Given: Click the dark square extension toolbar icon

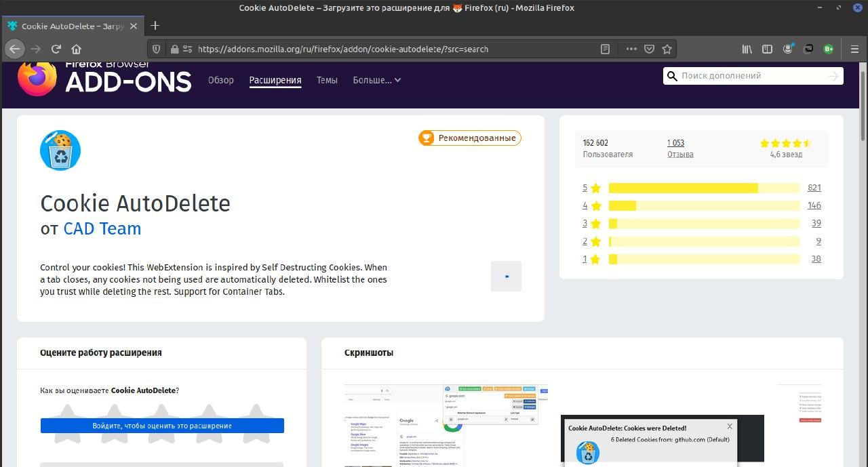Looking at the screenshot, I should pyautogui.click(x=808, y=49).
